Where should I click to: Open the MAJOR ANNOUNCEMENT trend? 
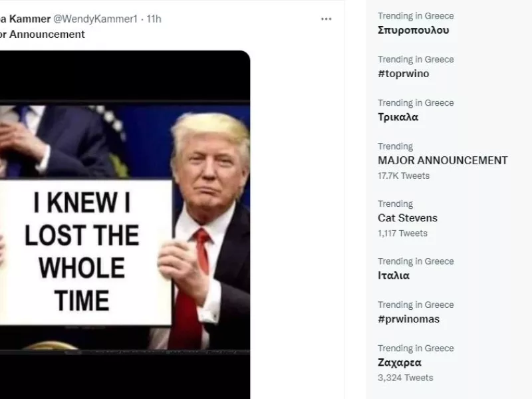coord(442,160)
